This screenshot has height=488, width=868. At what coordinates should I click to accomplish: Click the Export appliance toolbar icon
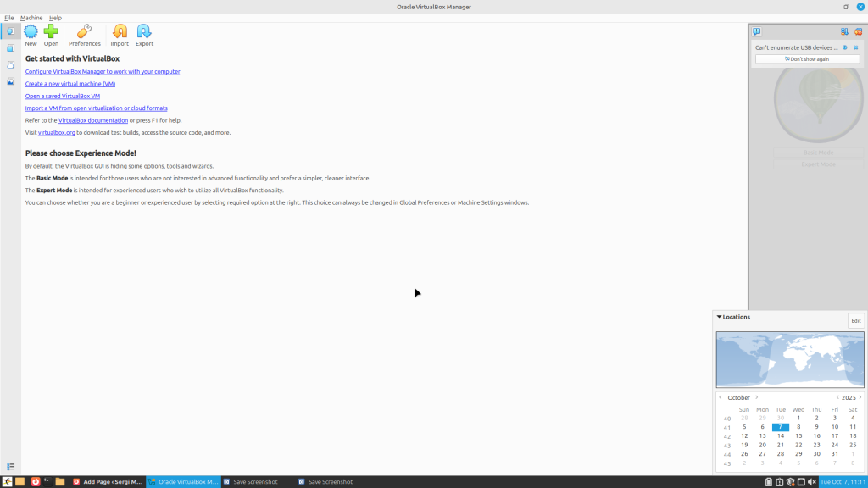(144, 35)
